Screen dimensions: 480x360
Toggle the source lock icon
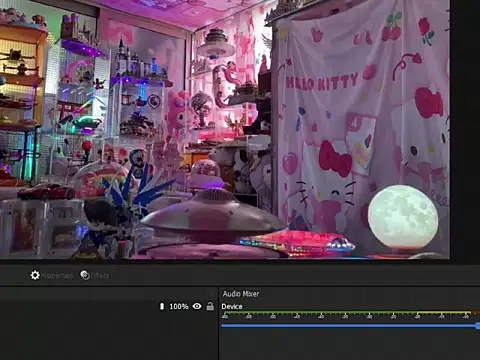pos(210,306)
